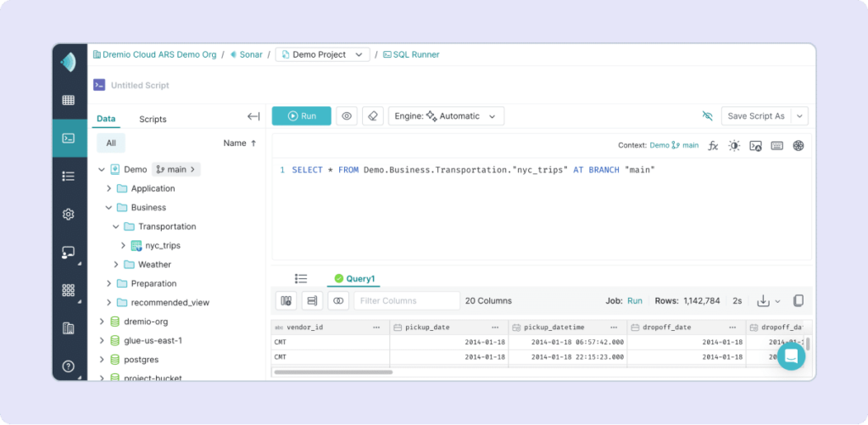Open the services grid menu in sidebar
868x425 pixels.
tap(69, 290)
